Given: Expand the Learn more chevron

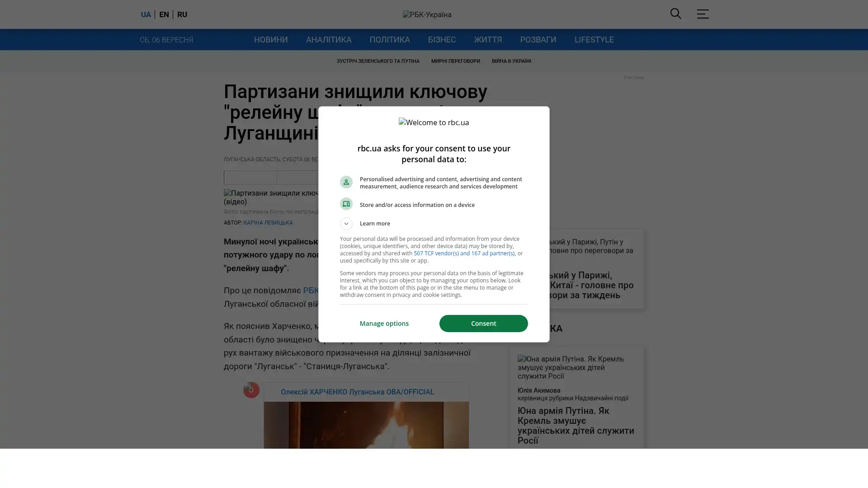Looking at the screenshot, I should 346,224.
